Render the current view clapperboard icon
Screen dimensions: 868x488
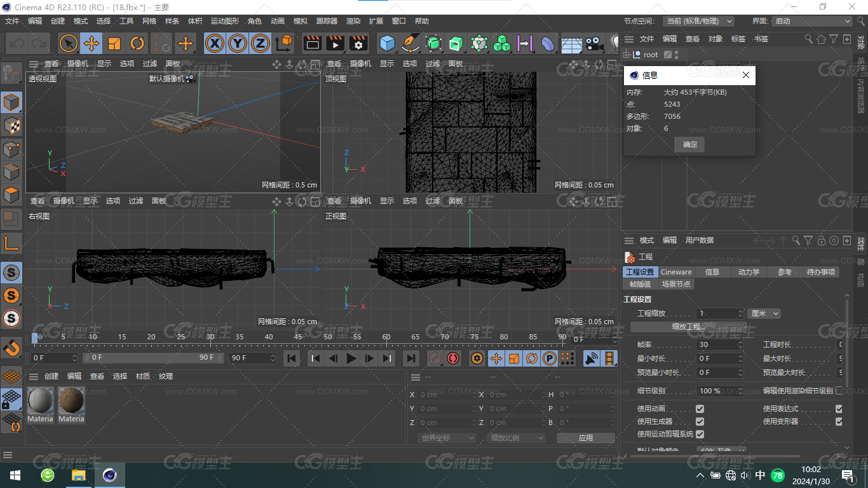tap(312, 43)
